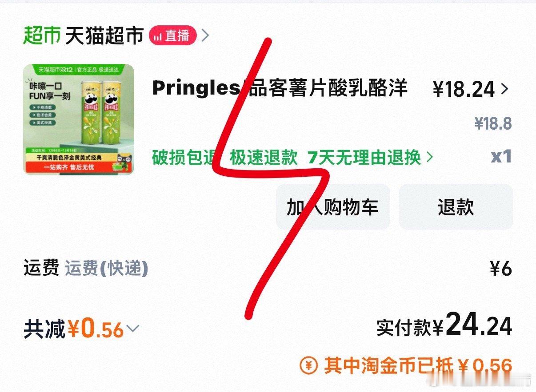
Task: Tap the ¥6 shipping fee amount
Action: [x=501, y=269]
